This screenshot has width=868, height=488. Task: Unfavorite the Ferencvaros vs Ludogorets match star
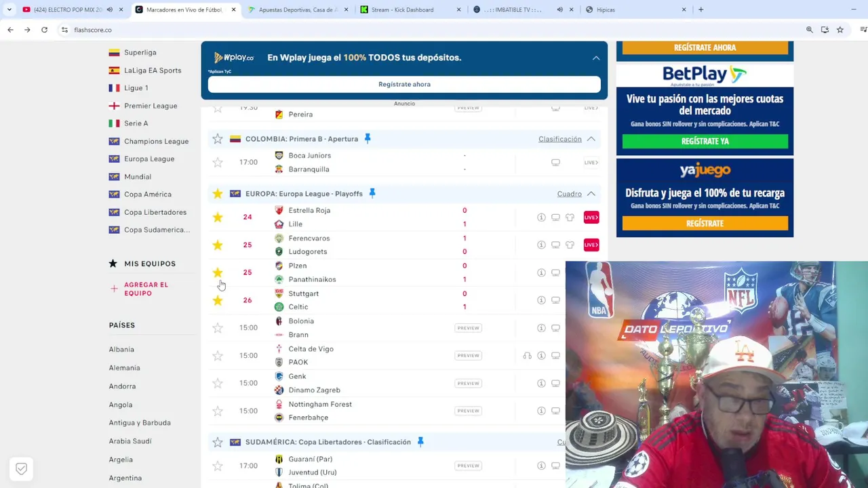[218, 245]
